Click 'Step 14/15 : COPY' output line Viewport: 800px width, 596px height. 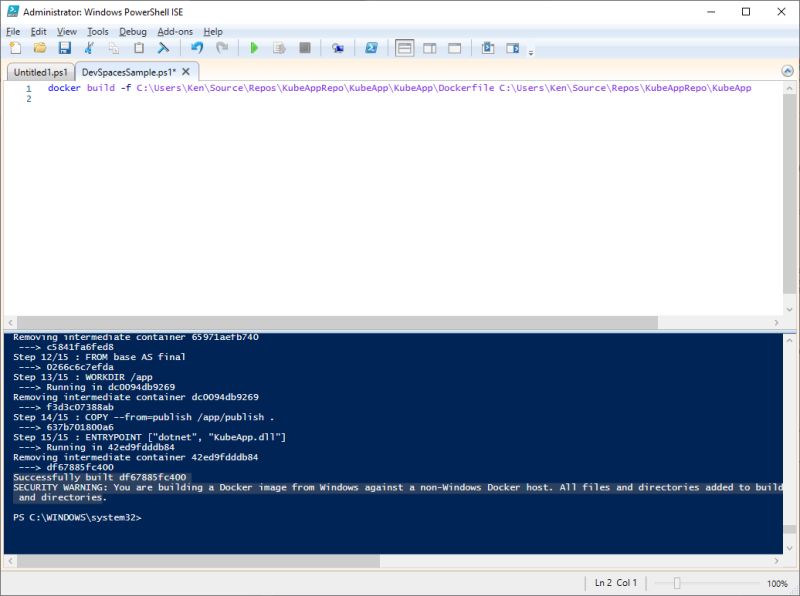(143, 417)
